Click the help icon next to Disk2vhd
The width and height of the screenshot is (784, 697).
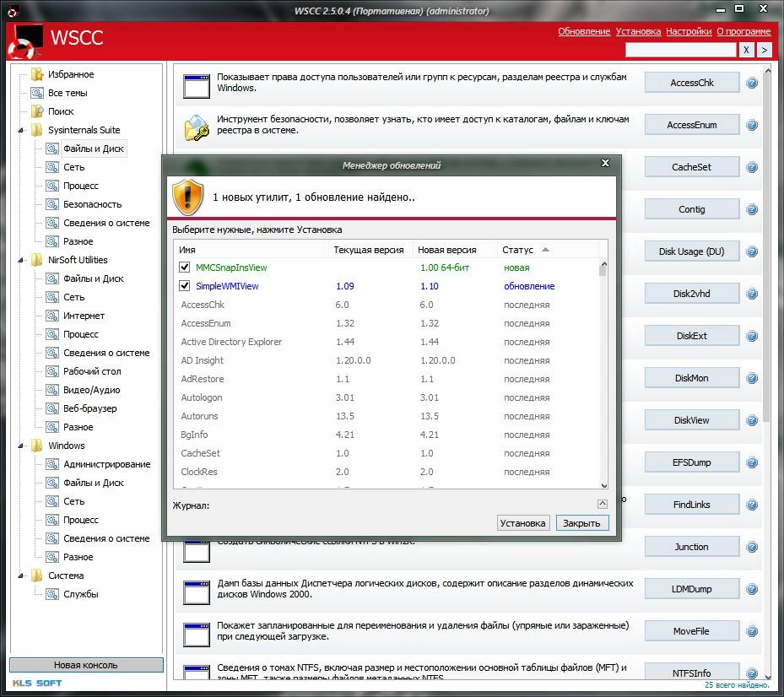[x=751, y=294]
